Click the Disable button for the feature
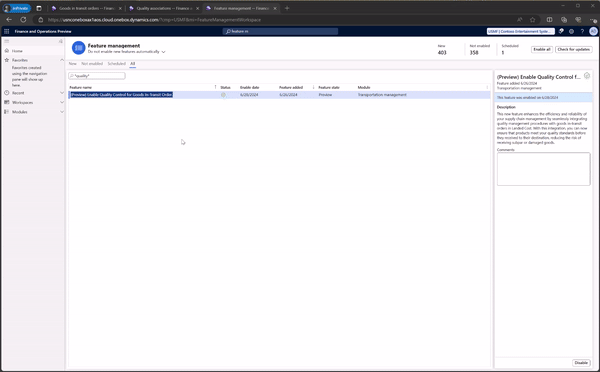This screenshot has width=600, height=372. (581, 362)
